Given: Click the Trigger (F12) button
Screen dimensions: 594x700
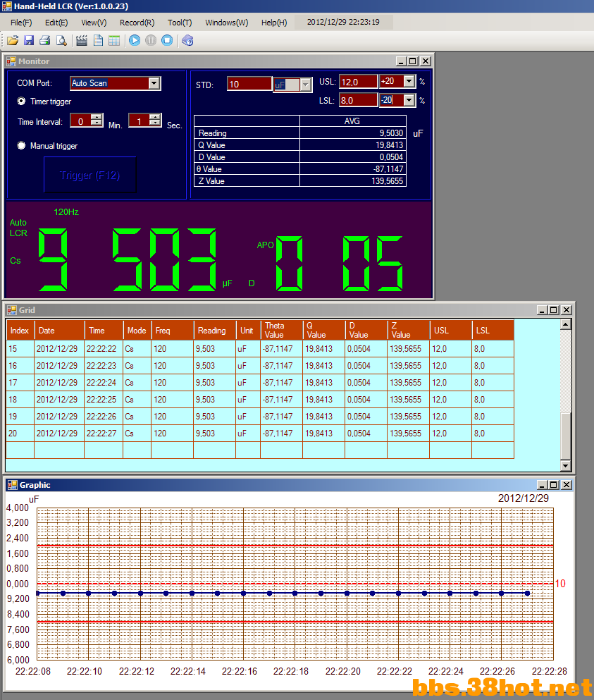Looking at the screenshot, I should click(x=89, y=175).
